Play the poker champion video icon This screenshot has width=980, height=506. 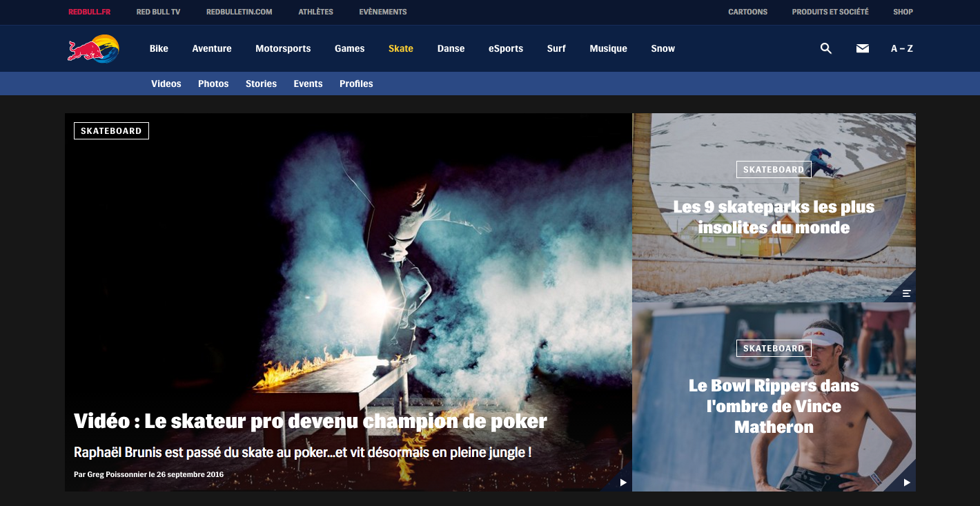click(623, 483)
